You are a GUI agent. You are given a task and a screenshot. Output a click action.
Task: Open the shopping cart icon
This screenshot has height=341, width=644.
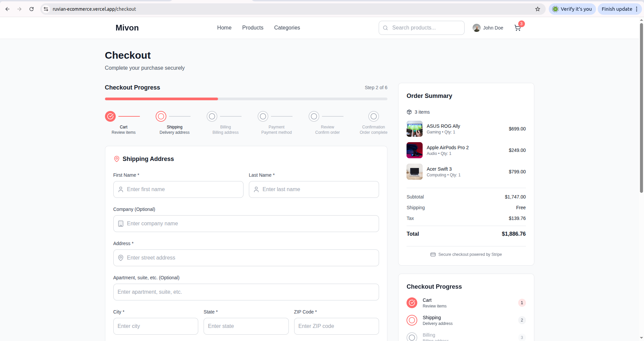pyautogui.click(x=518, y=28)
